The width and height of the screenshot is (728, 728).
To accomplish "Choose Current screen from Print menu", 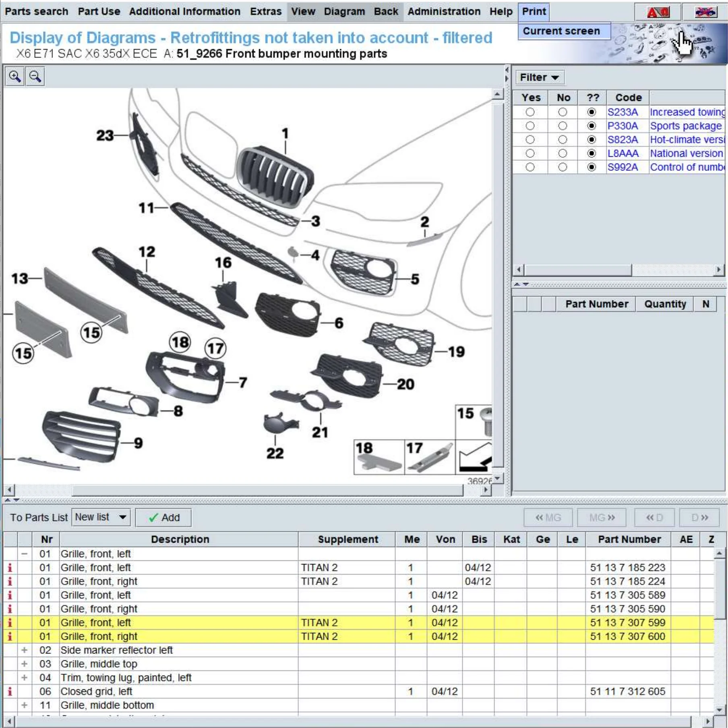I will click(x=561, y=31).
